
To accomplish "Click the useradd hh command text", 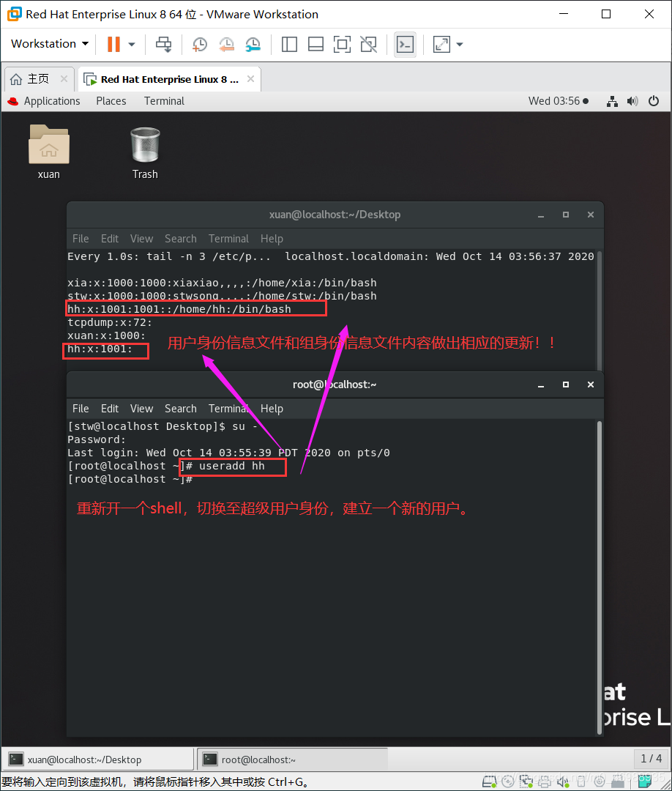I will pyautogui.click(x=232, y=466).
